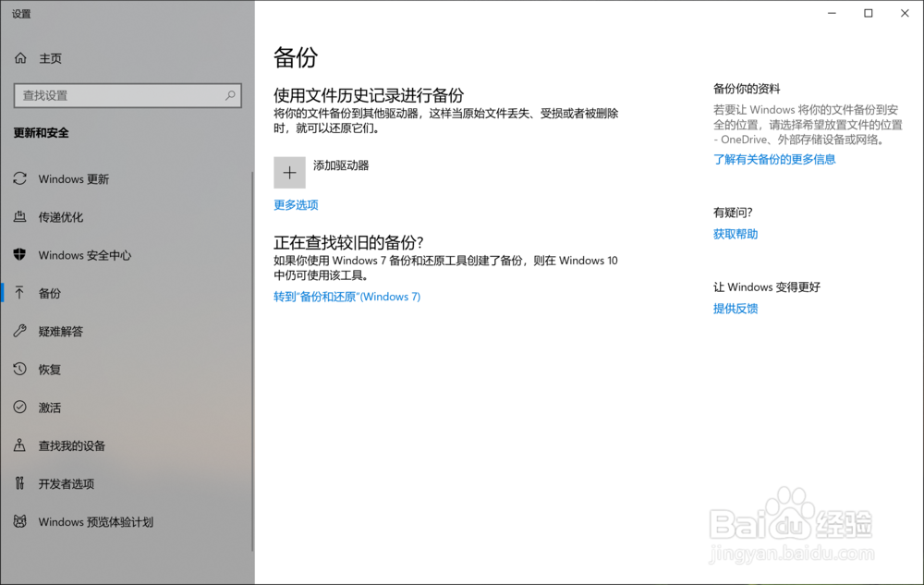Screen dimensions: 924x585
Task: Click the Home house icon
Action: [x=20, y=57]
